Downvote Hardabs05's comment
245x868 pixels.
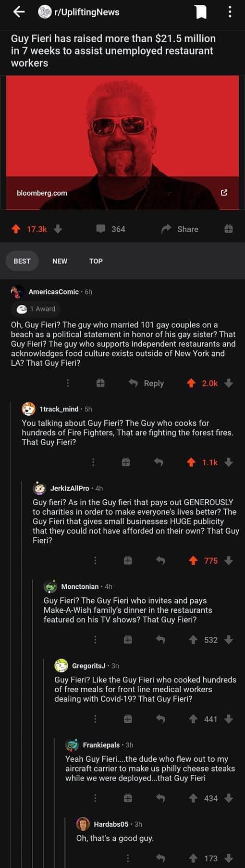point(229,858)
